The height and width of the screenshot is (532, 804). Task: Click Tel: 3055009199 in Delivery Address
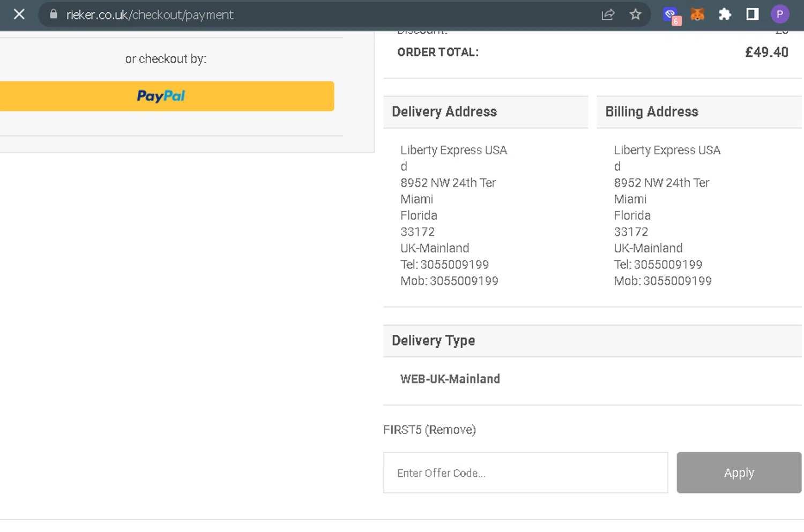444,265
